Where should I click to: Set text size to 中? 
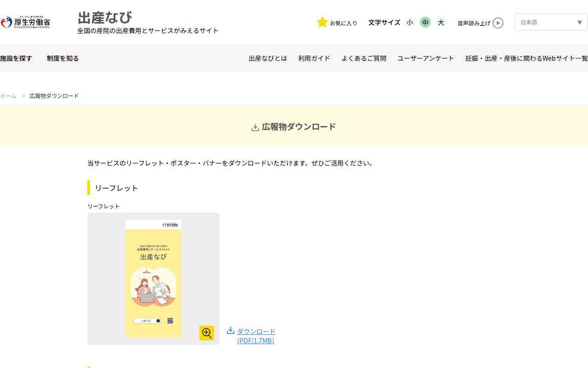click(x=425, y=22)
